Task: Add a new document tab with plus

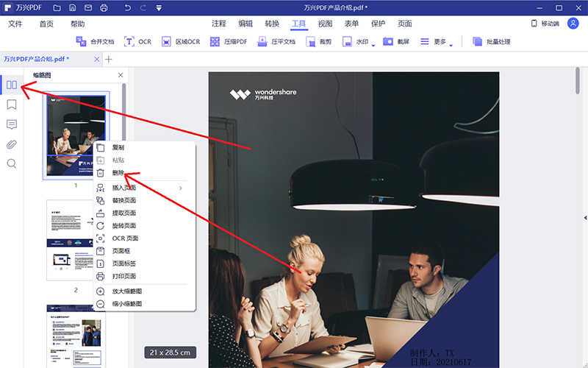Action: pos(109,59)
